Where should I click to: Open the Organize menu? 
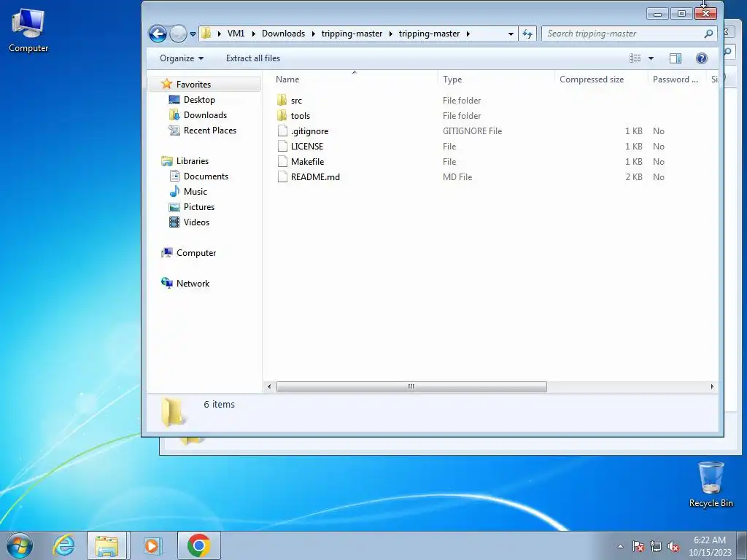pos(182,58)
